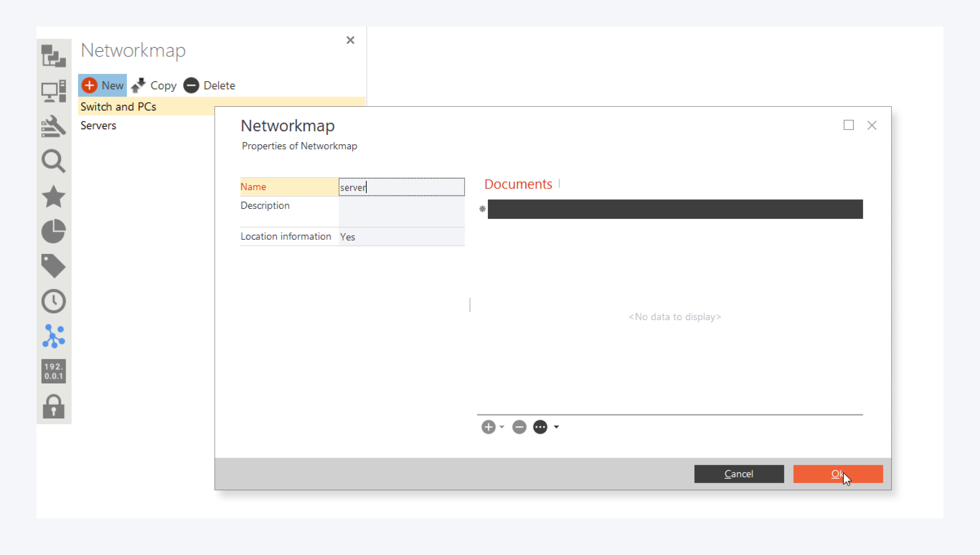Select the Servers list entry
Viewport: 980px width, 555px height.
[x=98, y=125]
